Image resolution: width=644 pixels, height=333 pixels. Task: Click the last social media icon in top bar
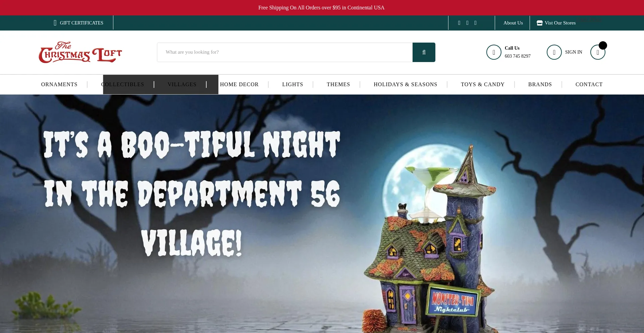[475, 23]
